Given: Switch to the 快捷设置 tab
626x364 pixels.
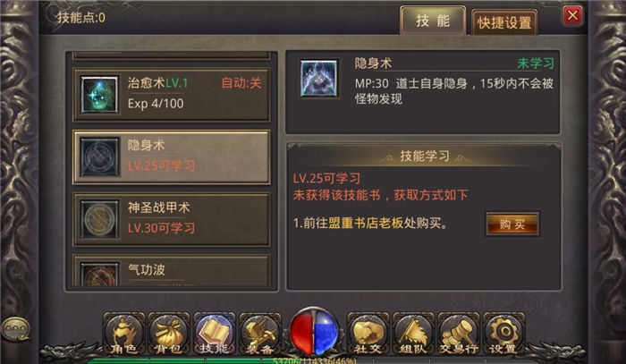Looking at the screenshot, I should [504, 22].
